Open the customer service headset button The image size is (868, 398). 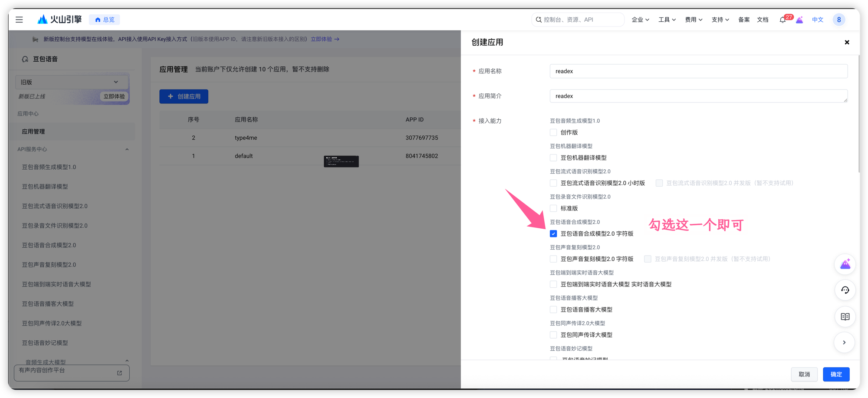click(845, 290)
